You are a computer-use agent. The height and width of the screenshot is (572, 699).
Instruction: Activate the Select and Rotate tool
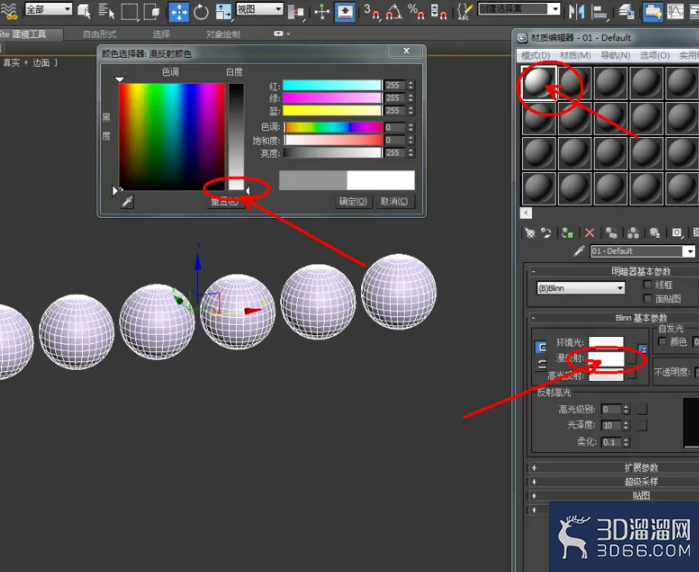click(x=201, y=12)
